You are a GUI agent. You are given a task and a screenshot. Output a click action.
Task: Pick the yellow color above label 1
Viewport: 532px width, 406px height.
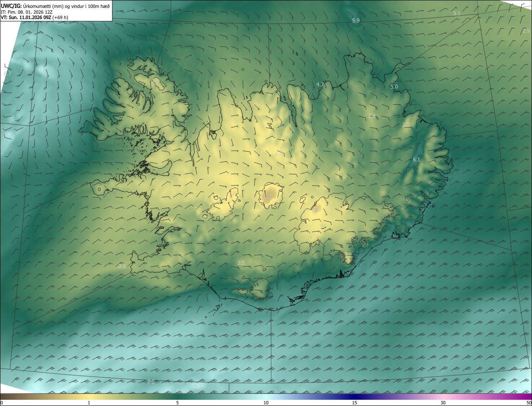coord(89,396)
